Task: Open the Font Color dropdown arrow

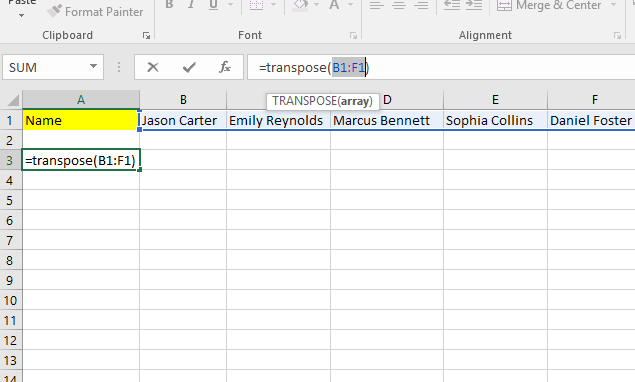Action: tap(351, 5)
